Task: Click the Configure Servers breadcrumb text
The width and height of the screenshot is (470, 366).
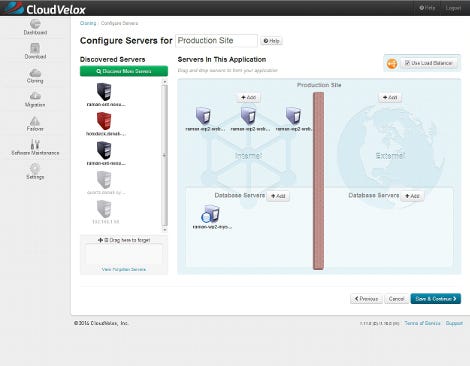Action: click(119, 23)
